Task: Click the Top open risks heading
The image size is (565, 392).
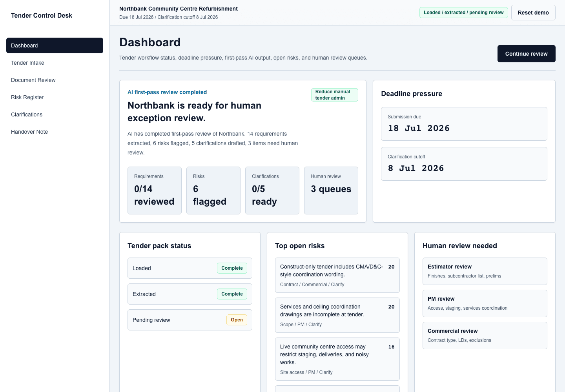Action: (300, 246)
